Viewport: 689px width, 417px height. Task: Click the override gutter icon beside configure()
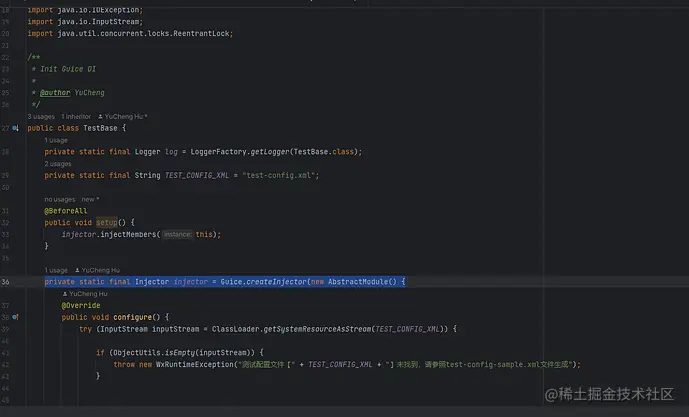click(x=15, y=317)
